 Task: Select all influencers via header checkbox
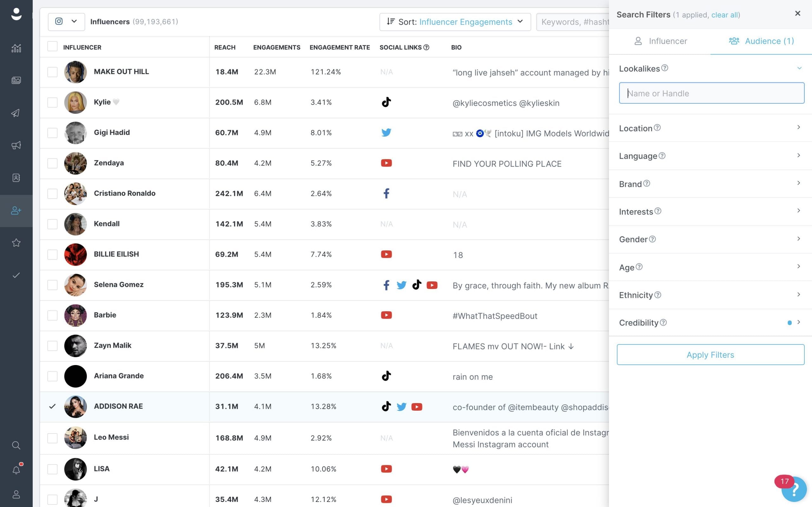[52, 46]
